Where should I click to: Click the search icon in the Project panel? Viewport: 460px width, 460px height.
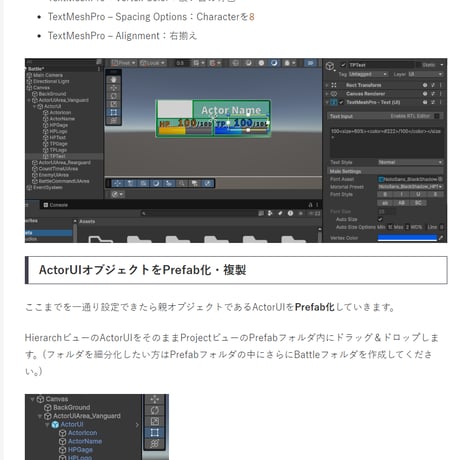(x=144, y=213)
